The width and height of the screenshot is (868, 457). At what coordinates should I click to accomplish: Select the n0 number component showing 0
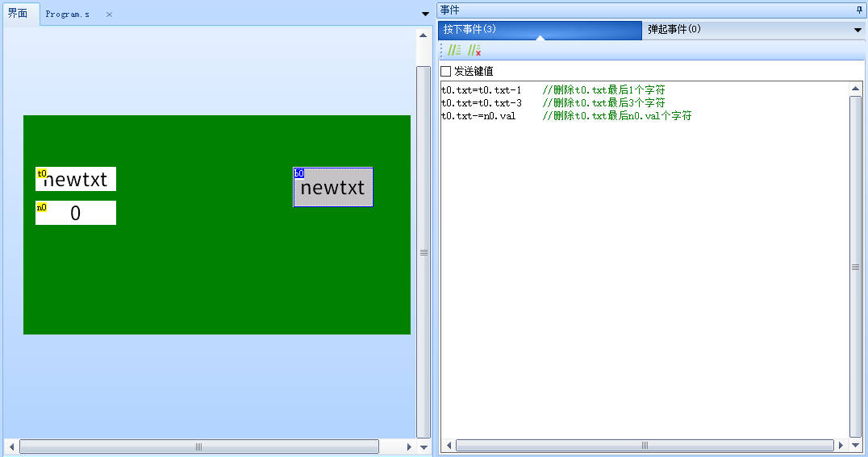76,213
